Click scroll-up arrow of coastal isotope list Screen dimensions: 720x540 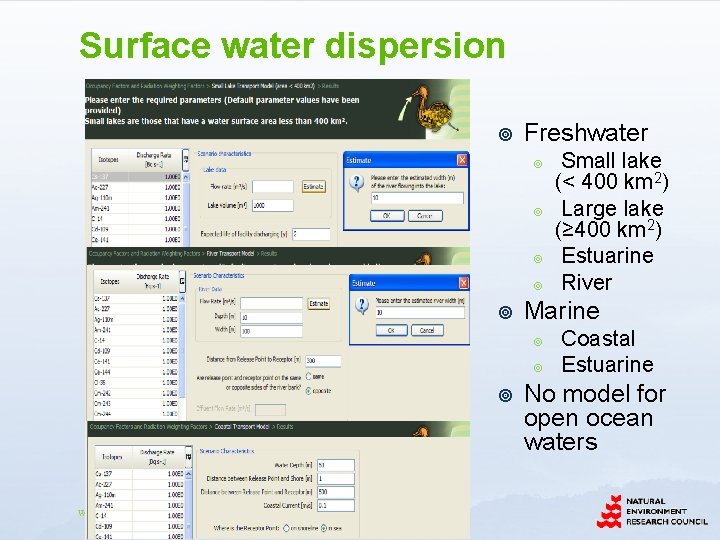point(188,473)
